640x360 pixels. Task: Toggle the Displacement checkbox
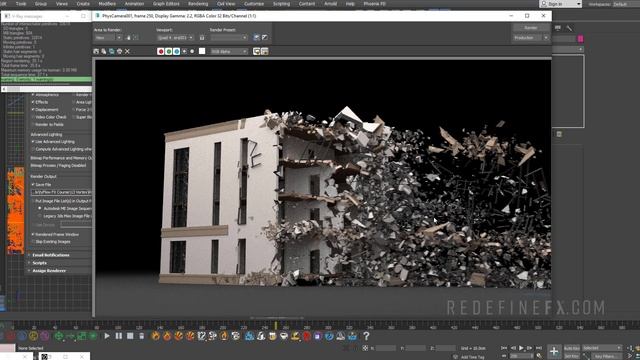click(x=33, y=110)
